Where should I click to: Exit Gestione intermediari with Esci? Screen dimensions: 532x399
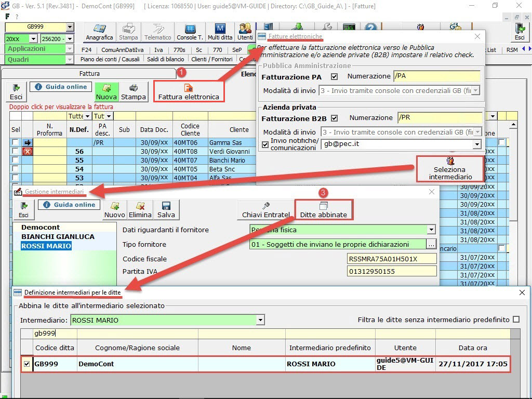click(x=23, y=210)
